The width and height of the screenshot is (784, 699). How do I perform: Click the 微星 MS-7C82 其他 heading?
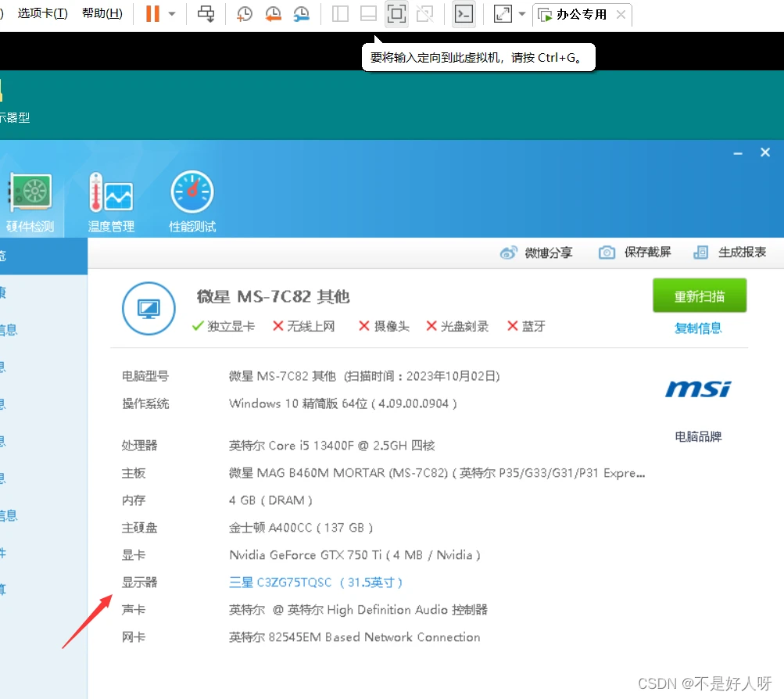coord(273,296)
